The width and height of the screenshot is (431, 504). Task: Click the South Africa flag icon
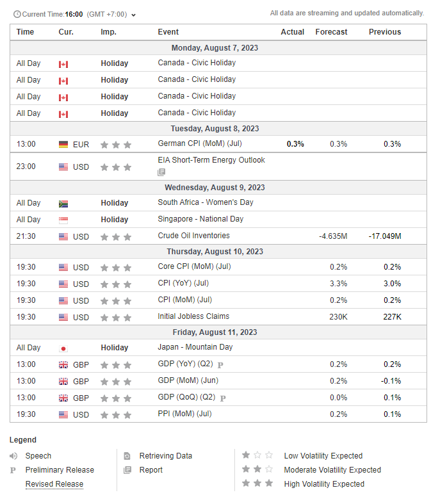[x=63, y=204]
